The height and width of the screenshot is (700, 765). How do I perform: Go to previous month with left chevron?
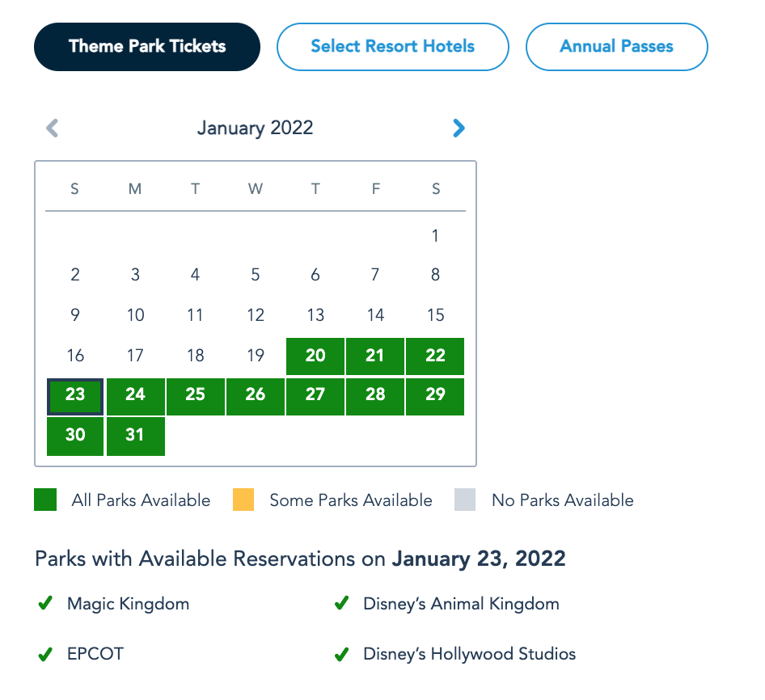pos(53,128)
